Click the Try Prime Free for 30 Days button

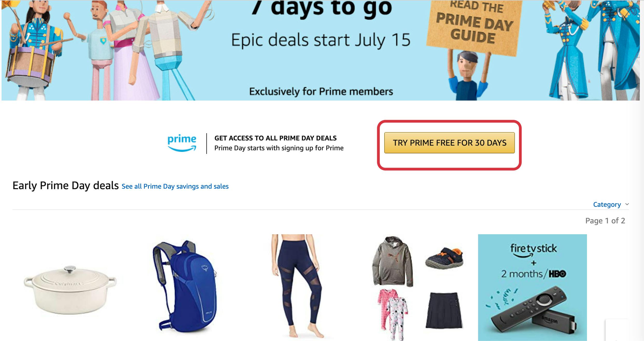point(449,143)
